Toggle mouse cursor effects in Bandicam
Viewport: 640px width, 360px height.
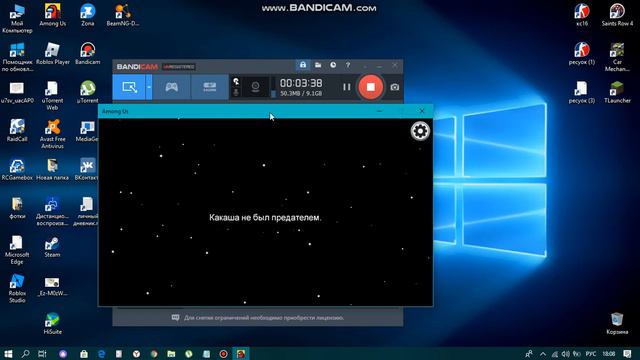pos(236,82)
